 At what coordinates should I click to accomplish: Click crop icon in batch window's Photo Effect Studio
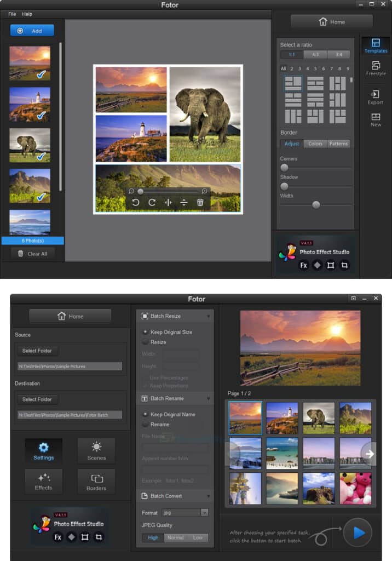coord(99,537)
